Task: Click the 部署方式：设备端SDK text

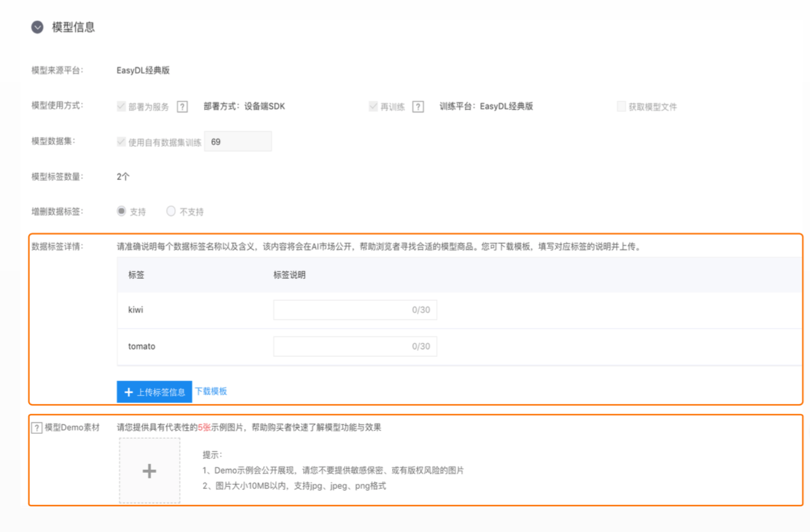Action: pyautogui.click(x=245, y=106)
